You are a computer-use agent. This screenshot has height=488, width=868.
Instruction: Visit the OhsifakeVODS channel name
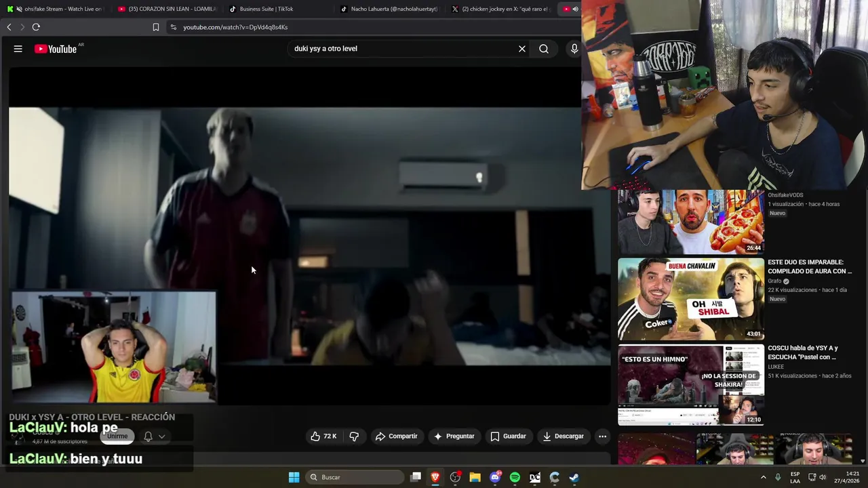[785, 195]
